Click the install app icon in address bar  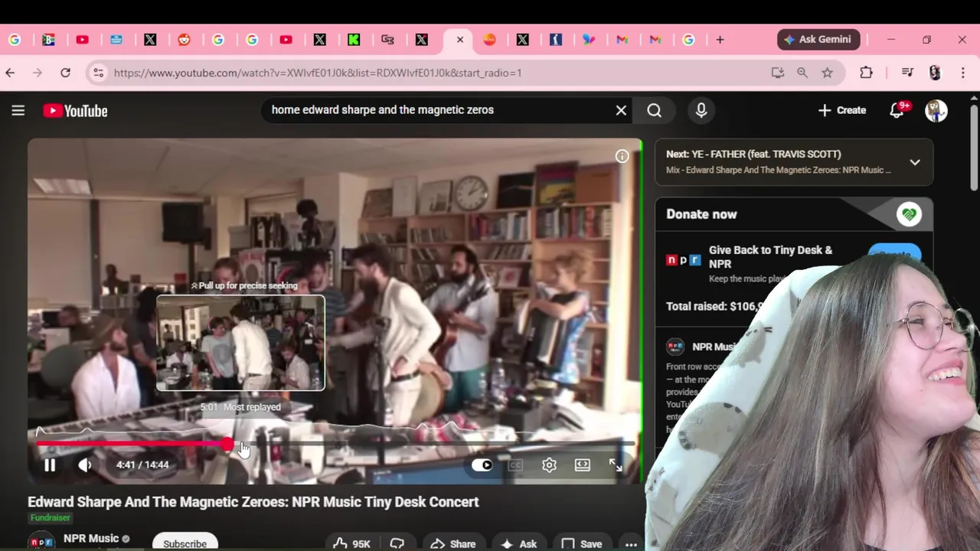(777, 73)
